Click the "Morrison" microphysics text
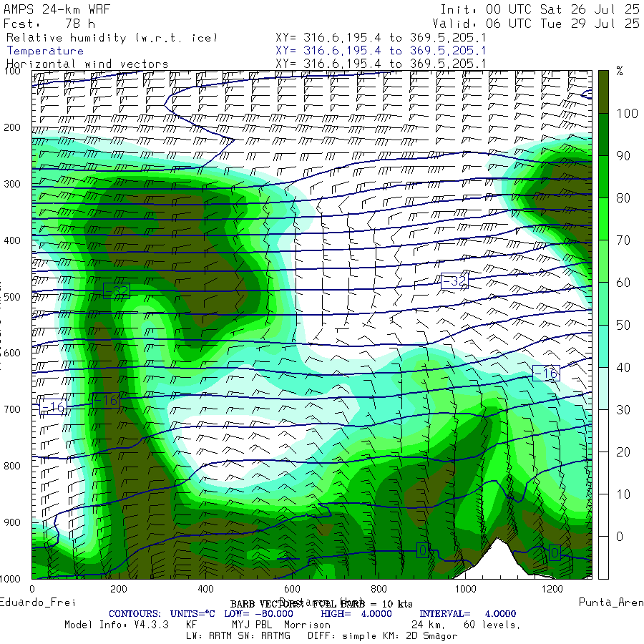644x644 pixels. click(x=307, y=625)
